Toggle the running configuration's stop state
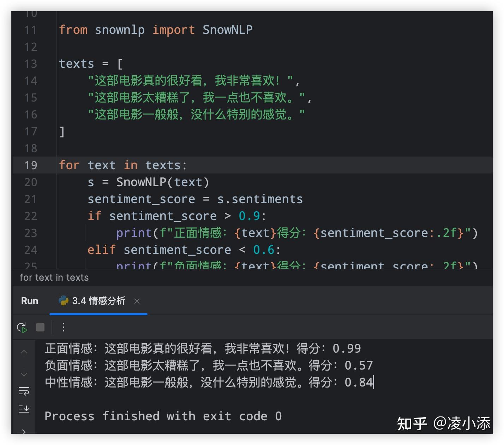Viewport: 504px width, 445px height. pyautogui.click(x=40, y=327)
